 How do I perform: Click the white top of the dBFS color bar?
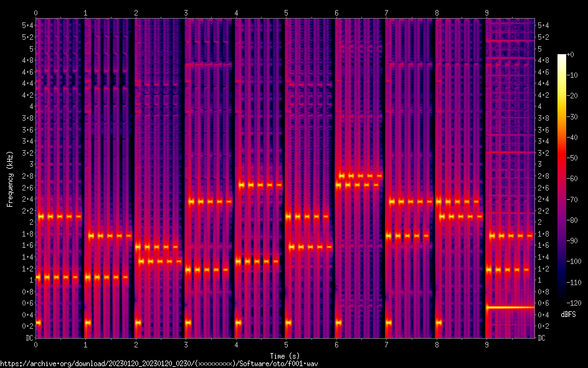[x=562, y=57]
